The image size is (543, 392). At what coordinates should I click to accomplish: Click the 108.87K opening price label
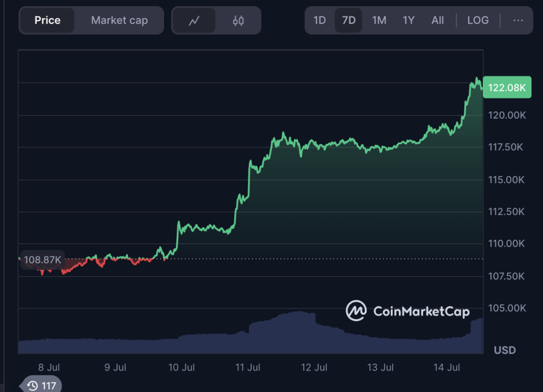coord(42,260)
